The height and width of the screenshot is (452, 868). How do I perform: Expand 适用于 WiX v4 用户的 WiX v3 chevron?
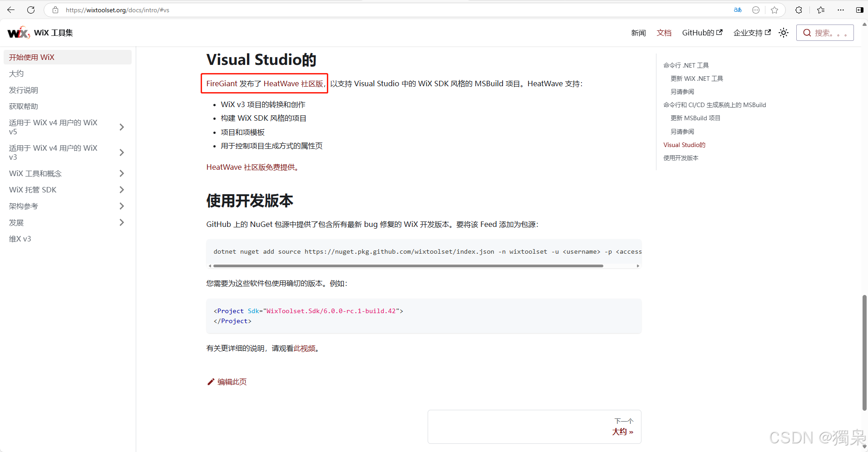coord(122,152)
